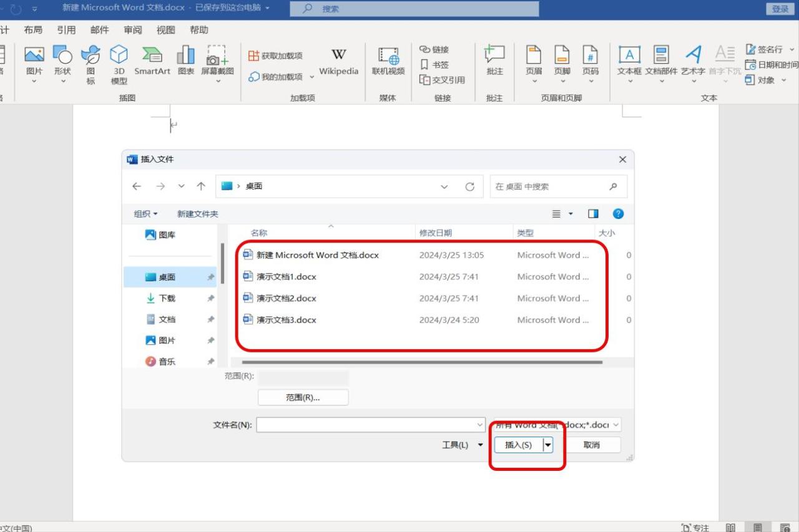
Task: Click the SmartArt icon in ribbon
Action: click(x=152, y=56)
